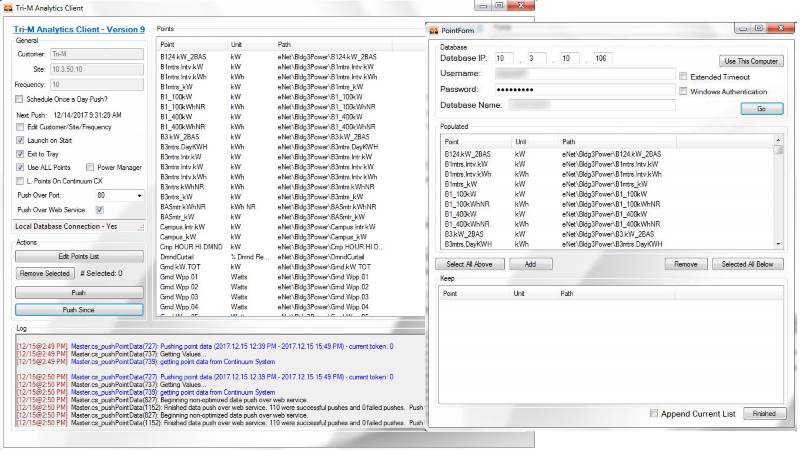The width and height of the screenshot is (800, 450).
Task: Click the Customer input field
Action: point(97,54)
